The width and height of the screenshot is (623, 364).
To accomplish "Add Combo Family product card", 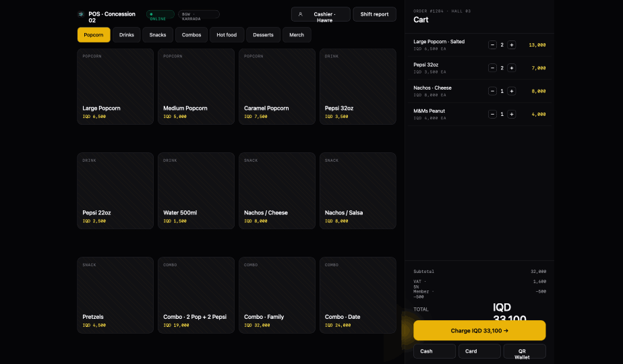I will click(x=277, y=295).
